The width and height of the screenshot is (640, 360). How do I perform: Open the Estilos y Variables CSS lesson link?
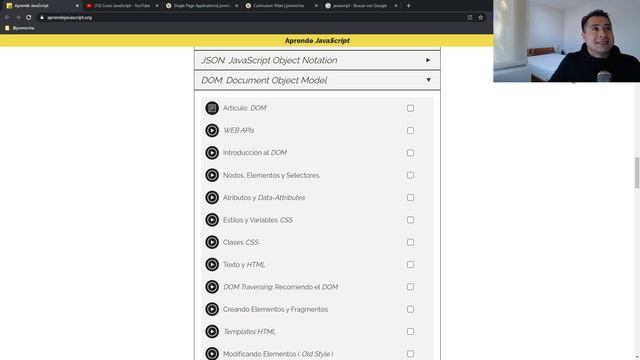pos(258,220)
